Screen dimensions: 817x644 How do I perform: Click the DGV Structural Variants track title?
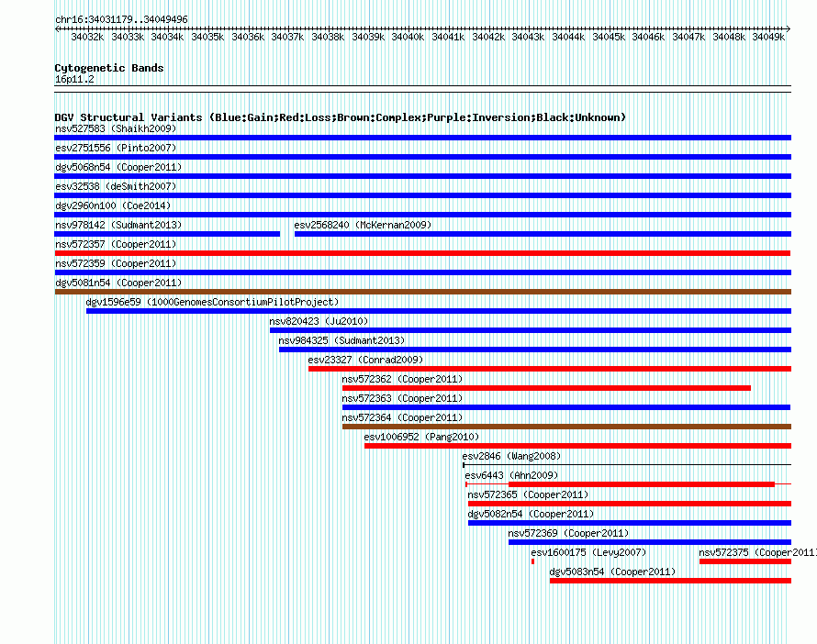[x=341, y=117]
